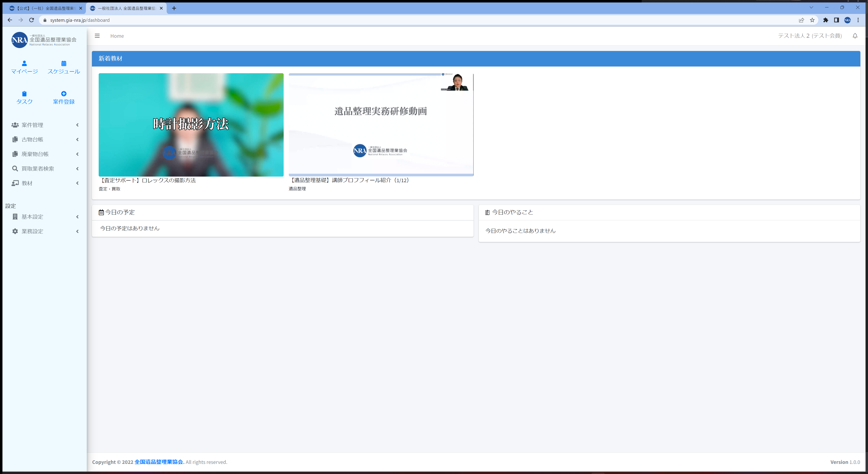The height and width of the screenshot is (474, 868).
Task: Open the 全国遺品整理業協会 footer link
Action: [159, 462]
